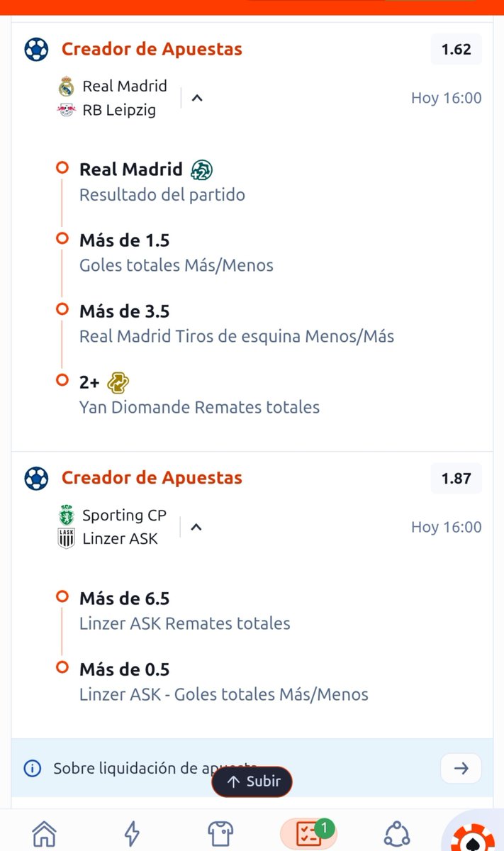Screen dimensions: 504x851
Task: Tap the lightning bolt live bets icon
Action: click(132, 833)
